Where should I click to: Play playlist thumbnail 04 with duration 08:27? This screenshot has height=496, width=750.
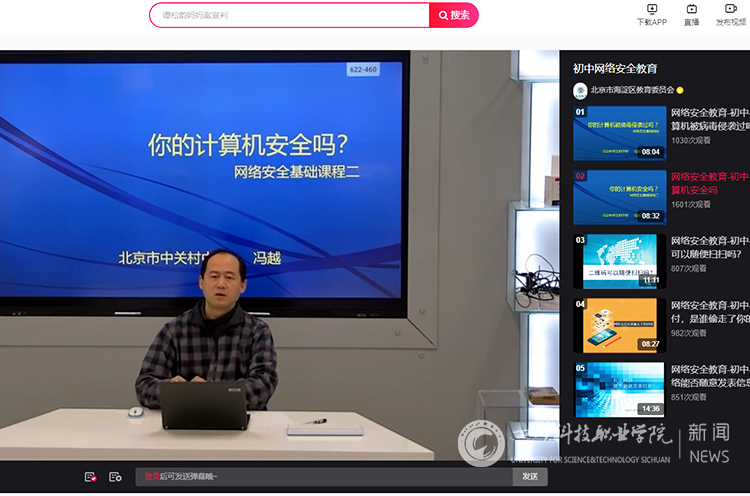[619, 325]
